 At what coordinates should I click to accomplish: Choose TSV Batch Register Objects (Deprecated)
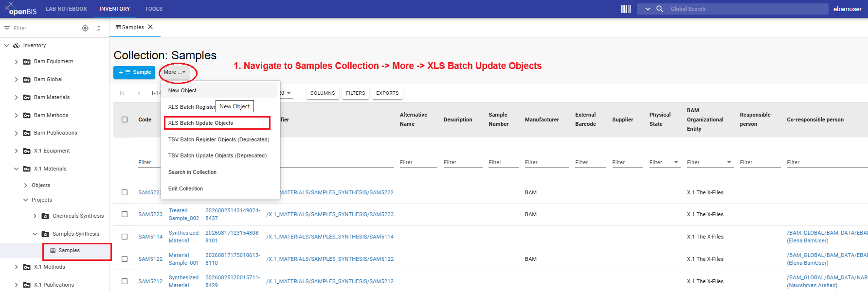coord(220,139)
